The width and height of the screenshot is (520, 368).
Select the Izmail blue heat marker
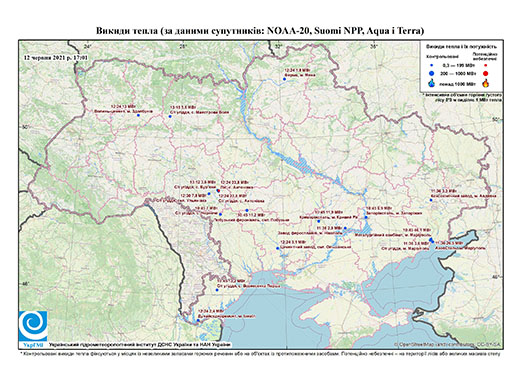click(198, 321)
